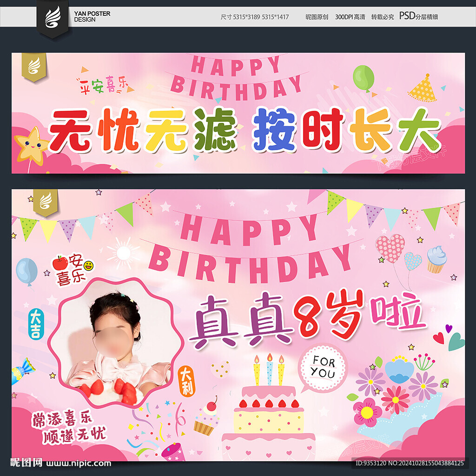Screen dimensions: 476x476
Task: Click the 真真8岁啦 headline text
Action: pyautogui.click(x=307, y=318)
